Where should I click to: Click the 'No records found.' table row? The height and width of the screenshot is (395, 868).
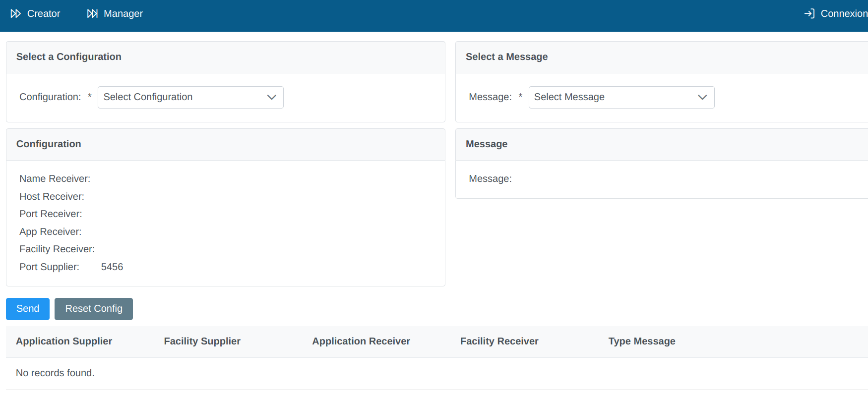pyautogui.click(x=55, y=373)
